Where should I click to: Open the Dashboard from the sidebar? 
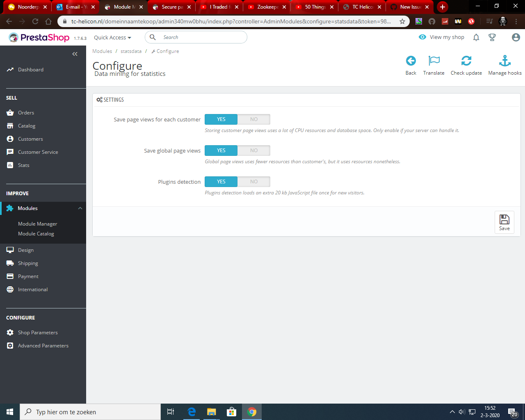pos(30,69)
